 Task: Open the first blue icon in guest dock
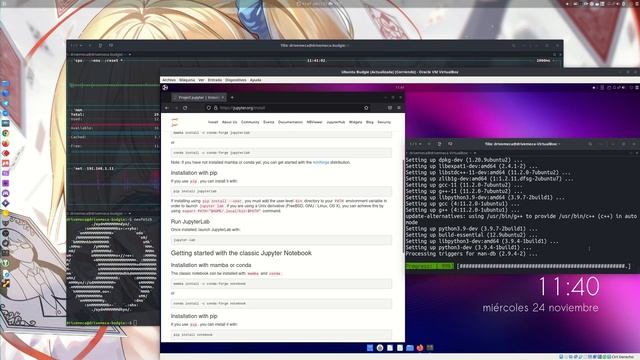pos(370,348)
